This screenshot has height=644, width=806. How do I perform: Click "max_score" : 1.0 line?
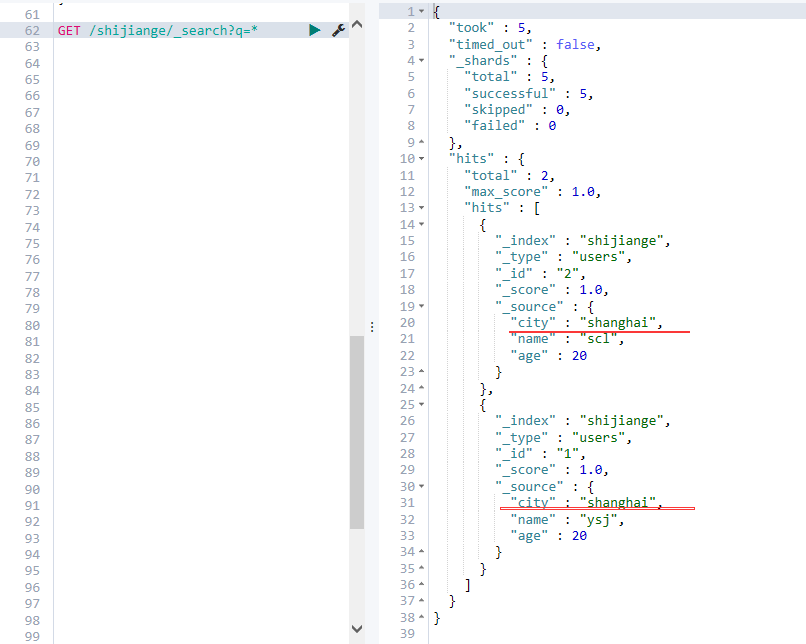(x=533, y=192)
